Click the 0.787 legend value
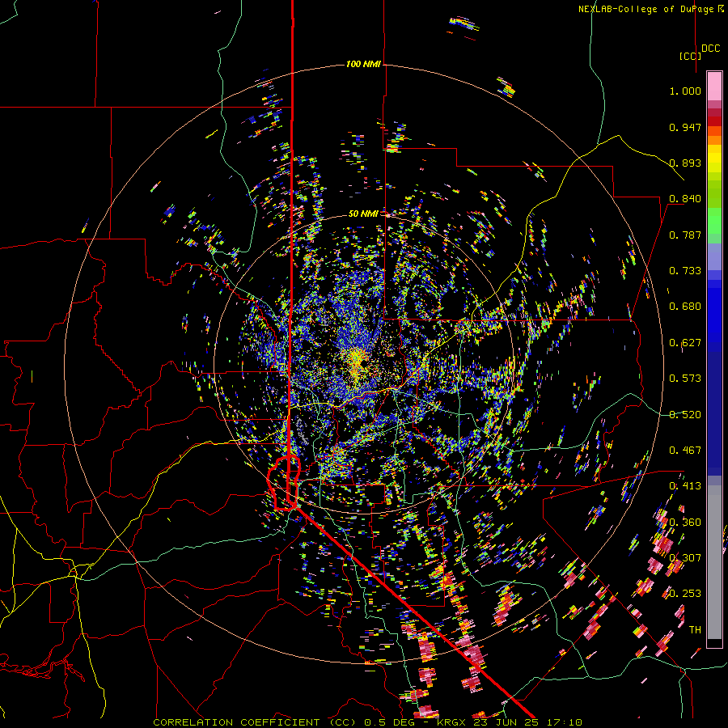Image resolution: width=728 pixels, height=728 pixels. [685, 235]
